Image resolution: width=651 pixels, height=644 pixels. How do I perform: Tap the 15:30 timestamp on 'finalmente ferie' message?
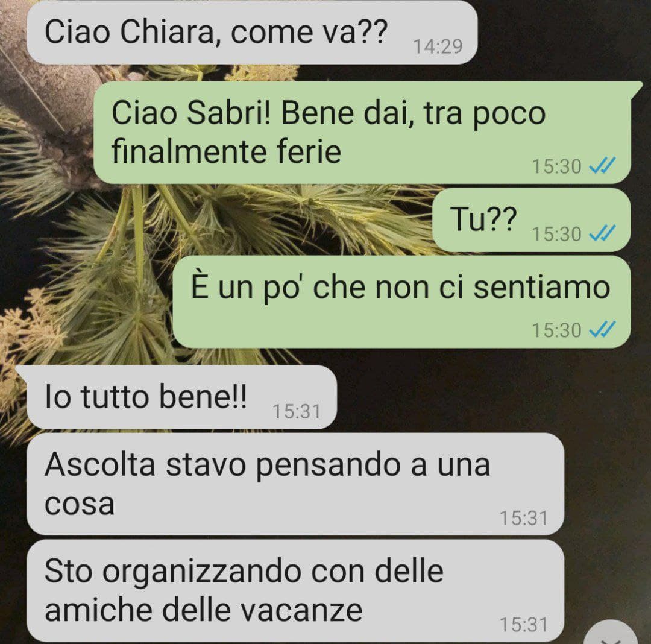[x=557, y=166]
